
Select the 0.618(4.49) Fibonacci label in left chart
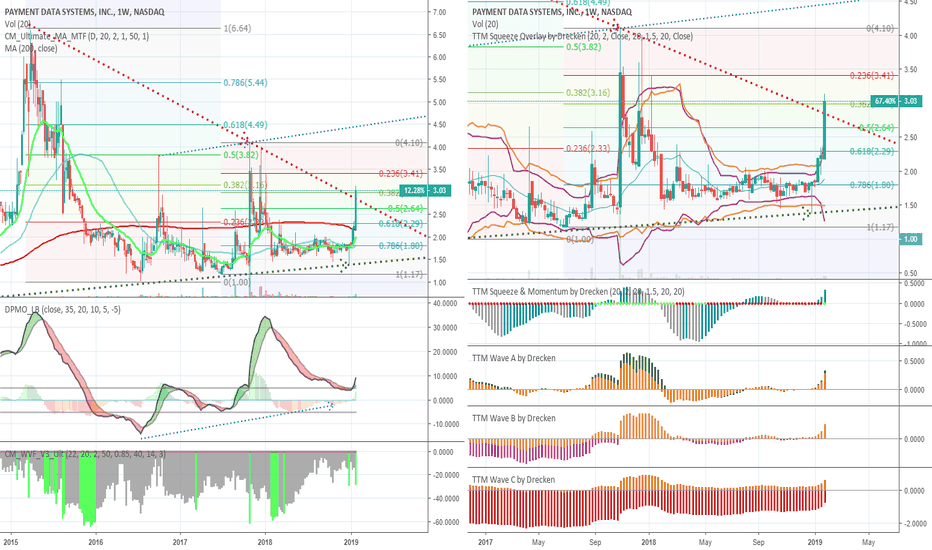click(245, 125)
